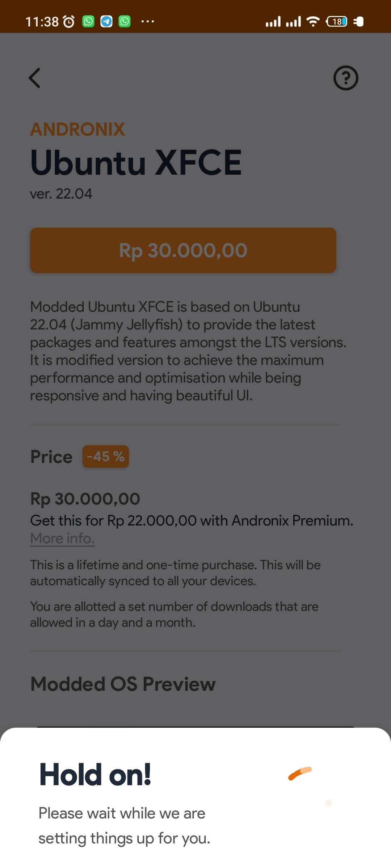The image size is (391, 868).
Task: Tap the chevron before ANDRONIX heading
Action: (34, 78)
